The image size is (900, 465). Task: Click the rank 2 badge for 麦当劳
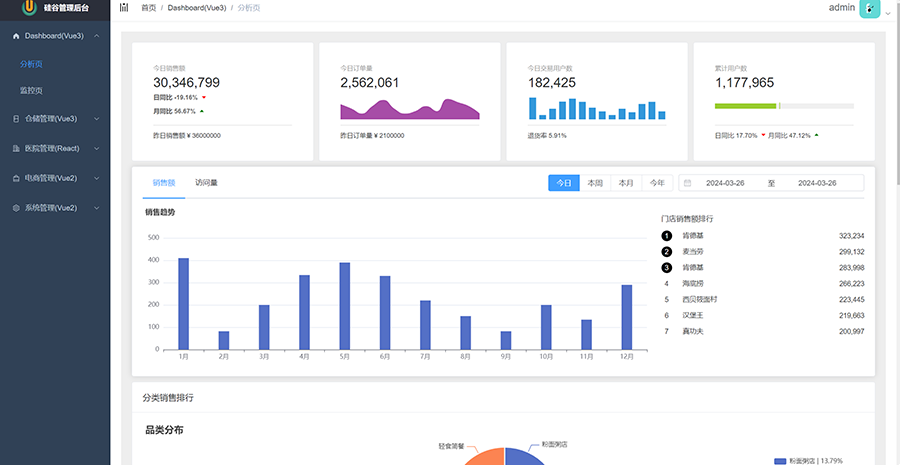point(666,251)
